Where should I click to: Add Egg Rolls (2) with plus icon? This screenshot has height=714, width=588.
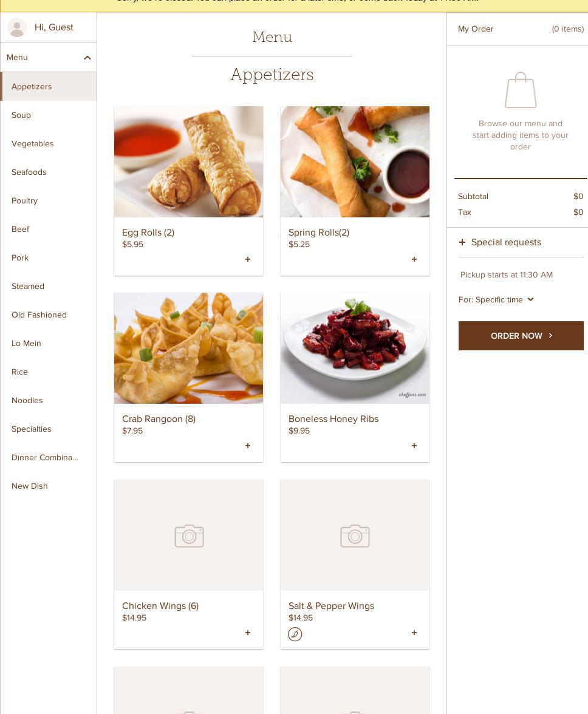(x=248, y=259)
